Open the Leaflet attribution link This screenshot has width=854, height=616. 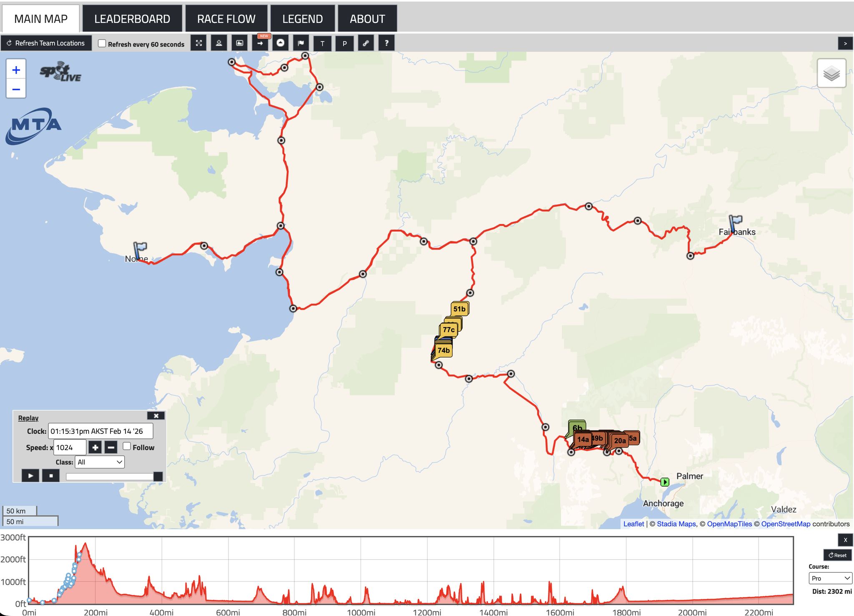(633, 524)
